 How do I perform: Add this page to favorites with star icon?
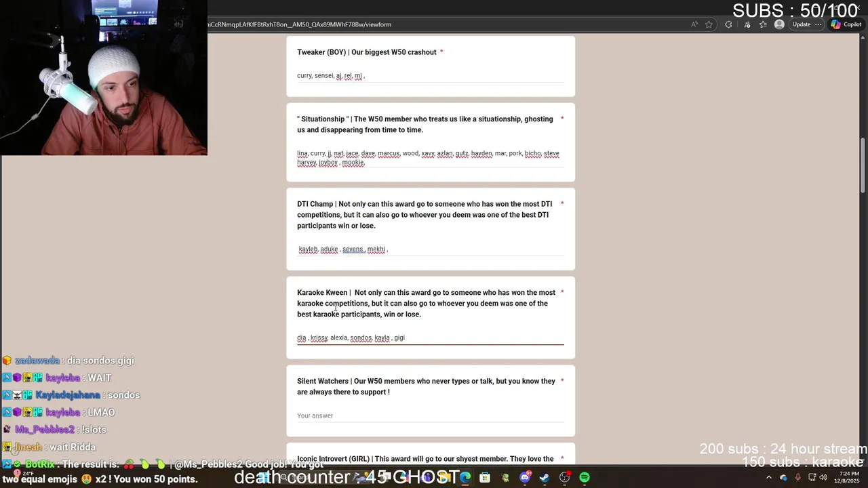click(x=709, y=24)
